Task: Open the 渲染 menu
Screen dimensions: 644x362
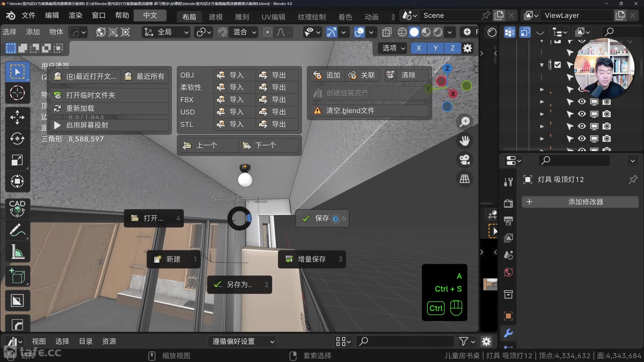Action: 75,15
